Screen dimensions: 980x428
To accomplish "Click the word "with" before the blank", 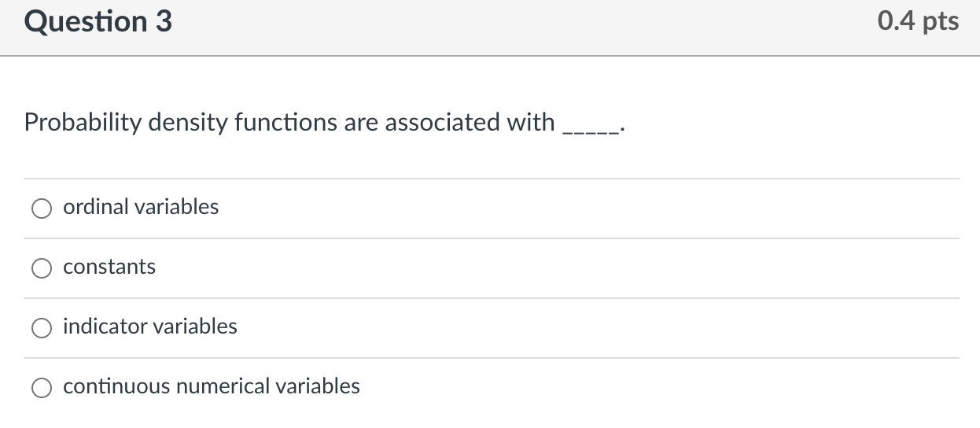I will [x=530, y=123].
